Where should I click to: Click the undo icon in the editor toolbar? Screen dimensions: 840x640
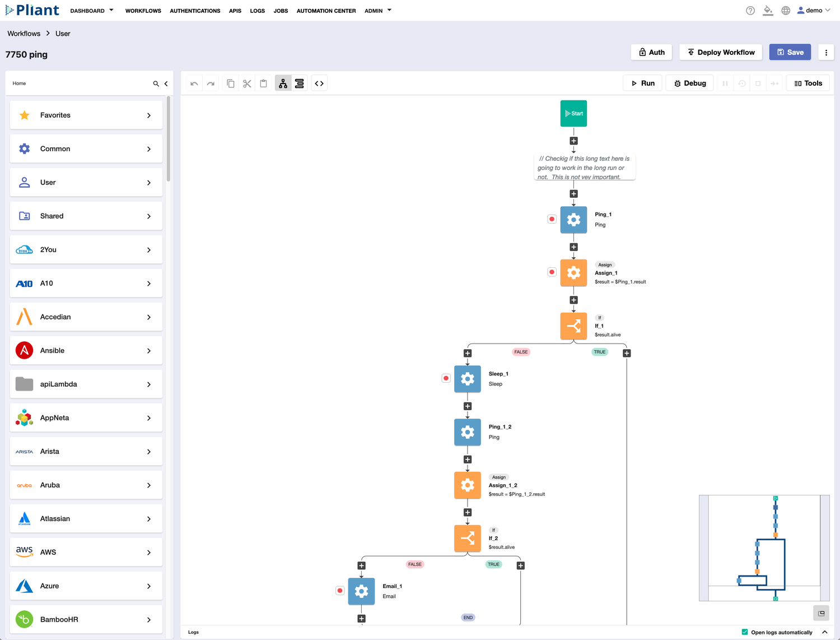(194, 83)
